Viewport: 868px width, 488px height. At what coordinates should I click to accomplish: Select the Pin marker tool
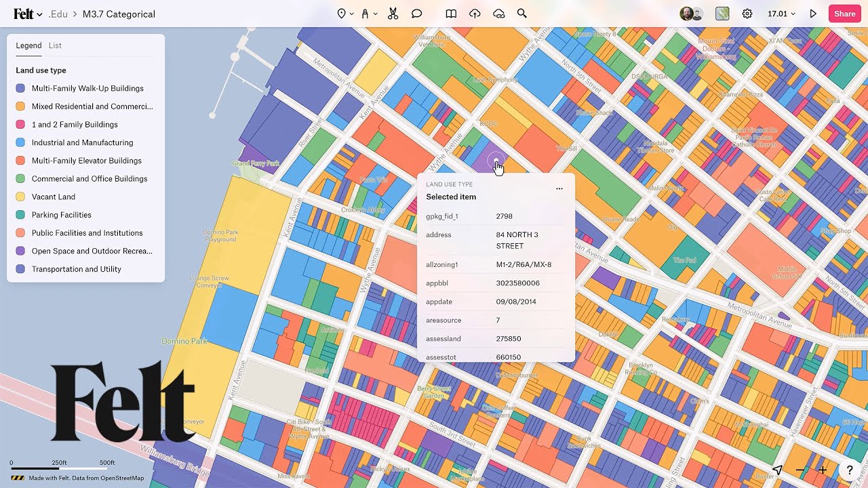pos(341,14)
